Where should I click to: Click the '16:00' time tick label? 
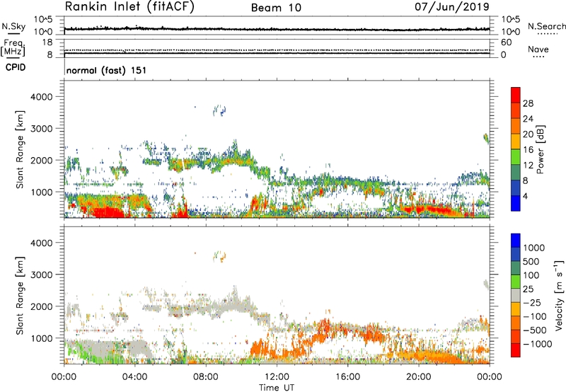(x=347, y=377)
